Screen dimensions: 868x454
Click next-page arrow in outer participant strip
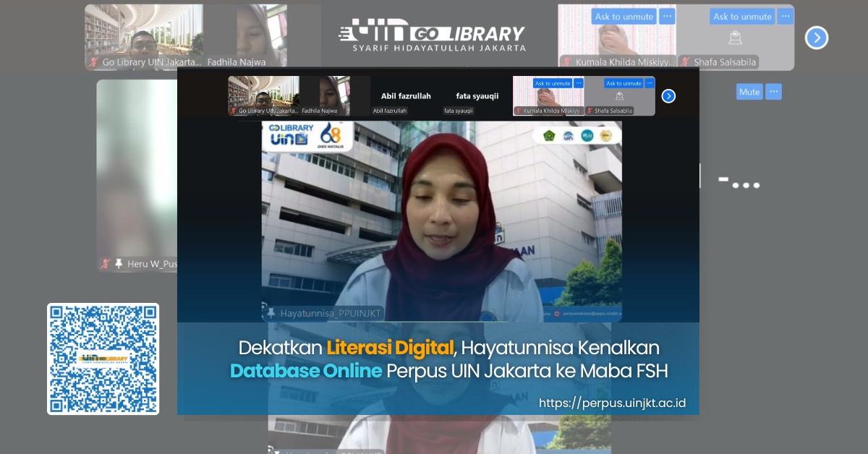(x=816, y=38)
